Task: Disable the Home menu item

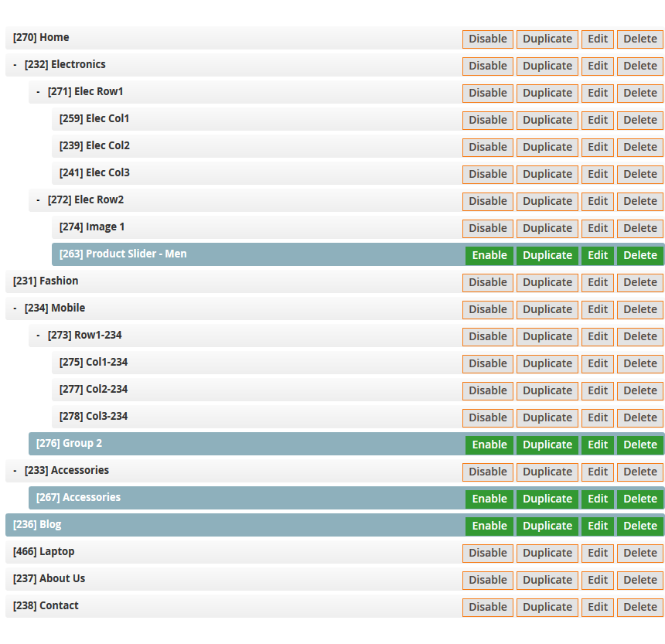Action: pyautogui.click(x=487, y=39)
